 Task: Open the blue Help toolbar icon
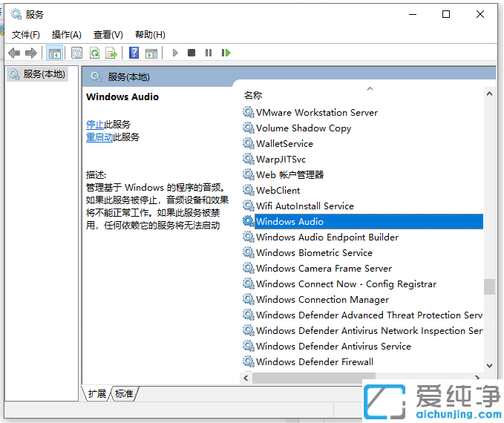(134, 53)
